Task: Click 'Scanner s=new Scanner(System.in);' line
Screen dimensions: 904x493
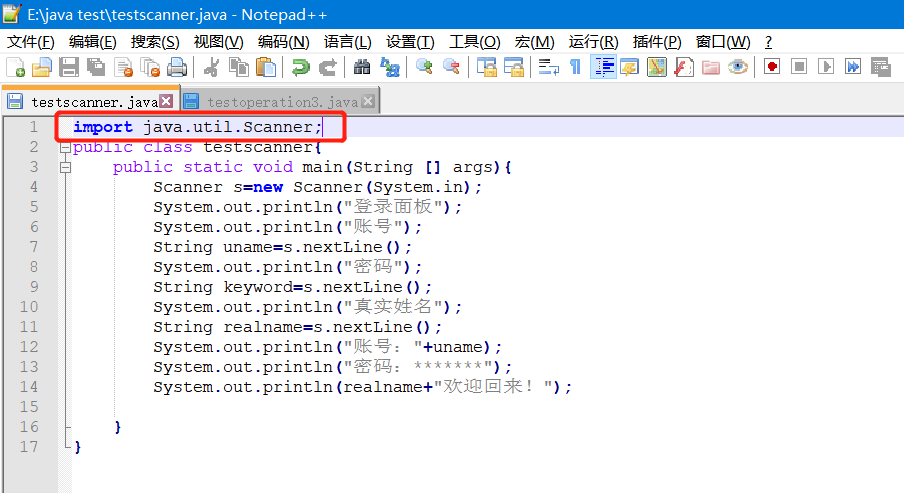Action: (x=317, y=187)
